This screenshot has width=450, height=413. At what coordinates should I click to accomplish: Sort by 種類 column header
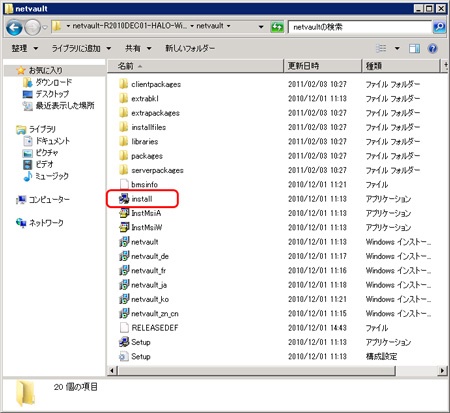401,66
